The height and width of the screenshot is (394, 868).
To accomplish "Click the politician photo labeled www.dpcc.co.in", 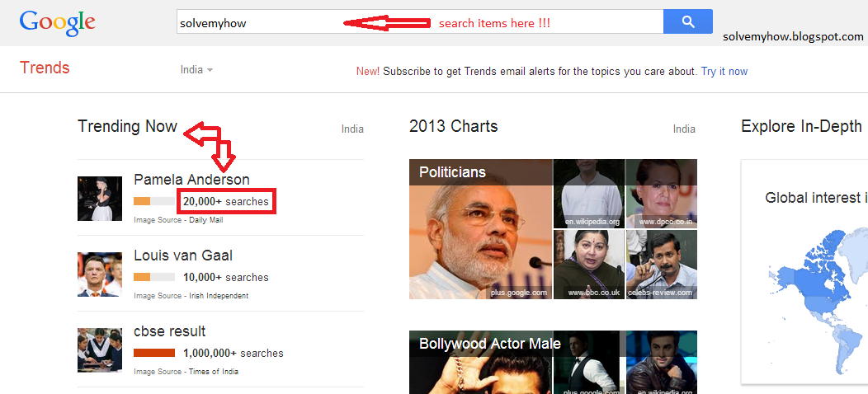I will tap(662, 193).
